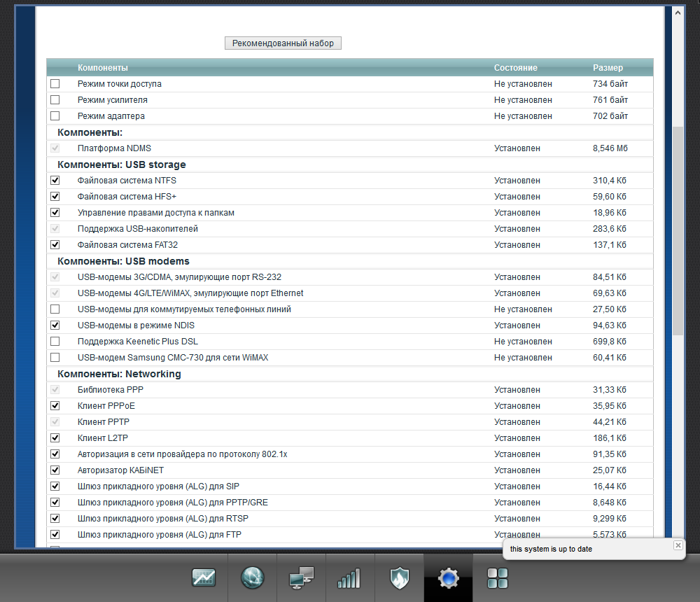
Task: Uncheck Авторизация по протоколу 802.1x
Action: pyautogui.click(x=55, y=454)
